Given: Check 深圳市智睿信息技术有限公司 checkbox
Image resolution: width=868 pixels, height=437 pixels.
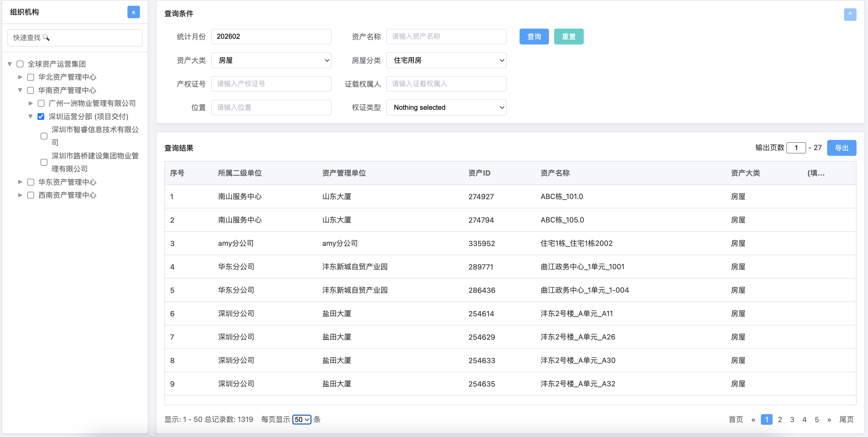Looking at the screenshot, I should 44,136.
